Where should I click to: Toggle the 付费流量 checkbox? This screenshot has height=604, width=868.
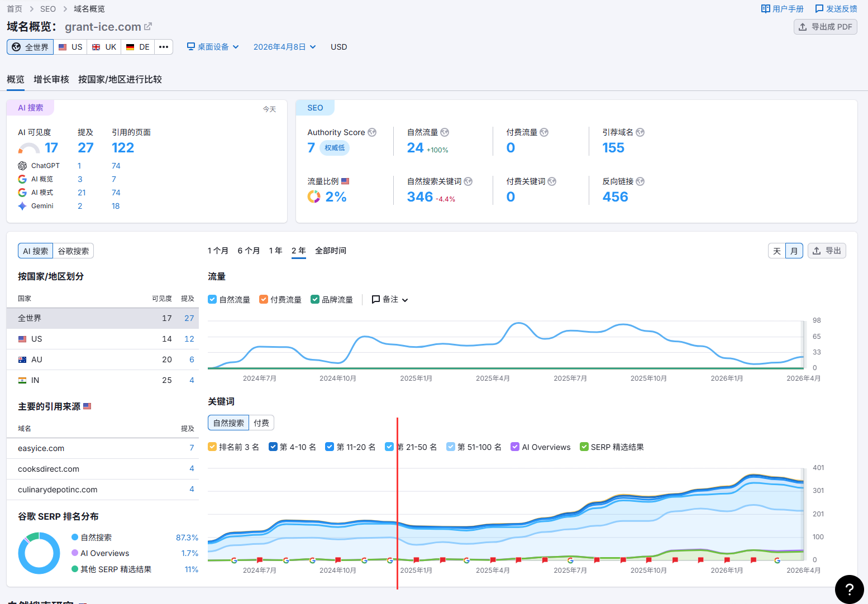[x=264, y=300]
